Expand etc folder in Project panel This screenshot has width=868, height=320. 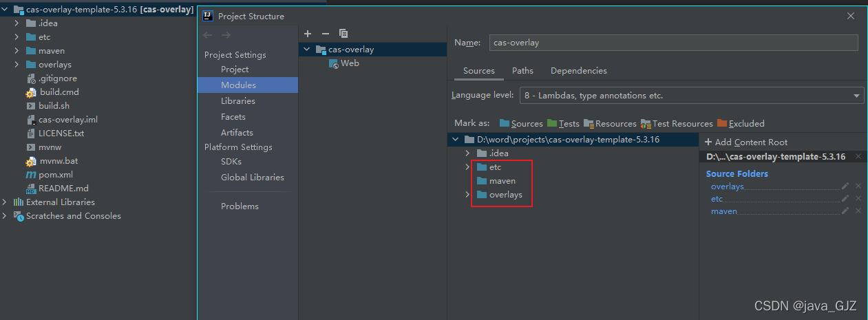click(x=17, y=37)
